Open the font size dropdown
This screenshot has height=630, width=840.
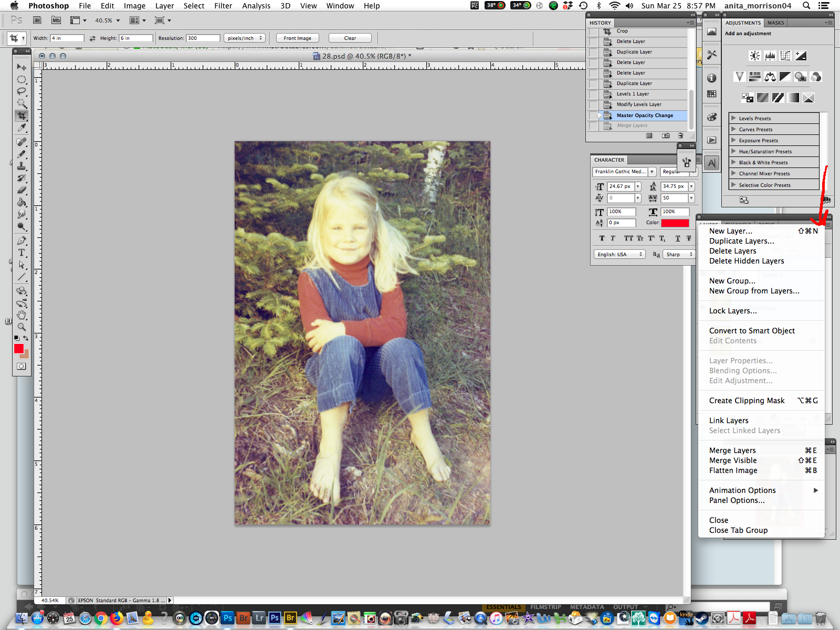pyautogui.click(x=638, y=186)
